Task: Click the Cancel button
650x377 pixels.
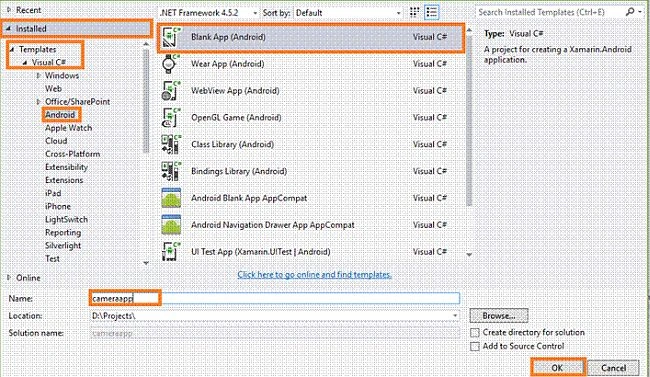Action: coord(614,368)
